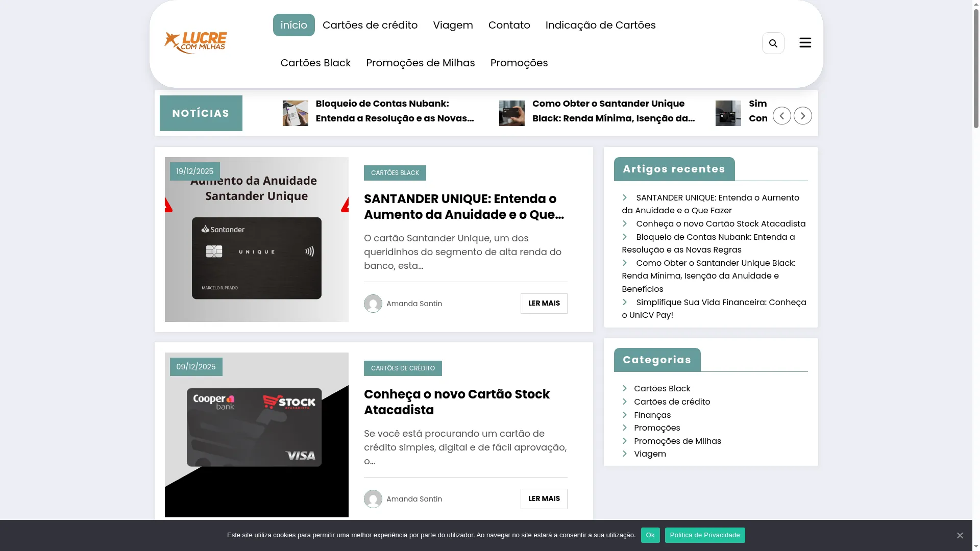Dismiss the cookie notice with X
The width and height of the screenshot is (980, 551).
960,535
